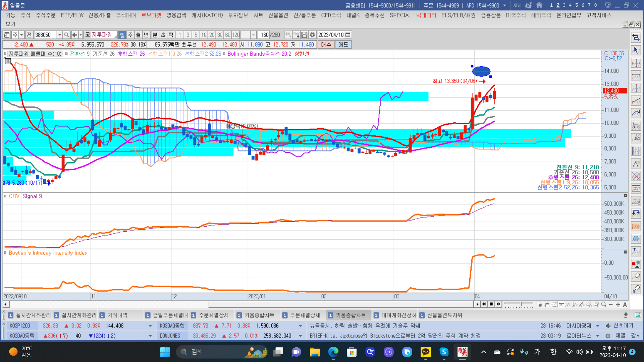The width and height of the screenshot is (644, 362).
Task: Click the plus zoom-in icon below chart
Action: 618,304
